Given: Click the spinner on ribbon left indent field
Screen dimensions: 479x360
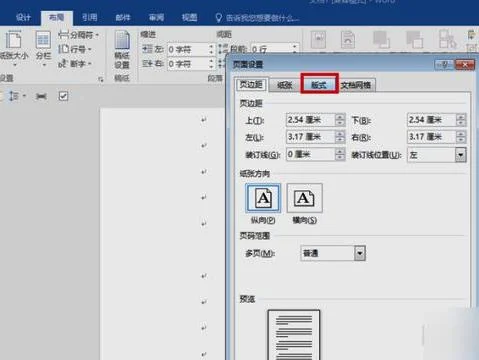Looking at the screenshot, I should (x=211, y=50).
